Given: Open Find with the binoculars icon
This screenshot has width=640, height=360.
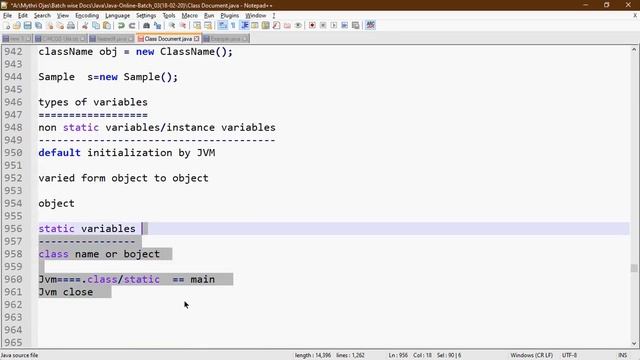Looking at the screenshot, I should tap(146, 25).
